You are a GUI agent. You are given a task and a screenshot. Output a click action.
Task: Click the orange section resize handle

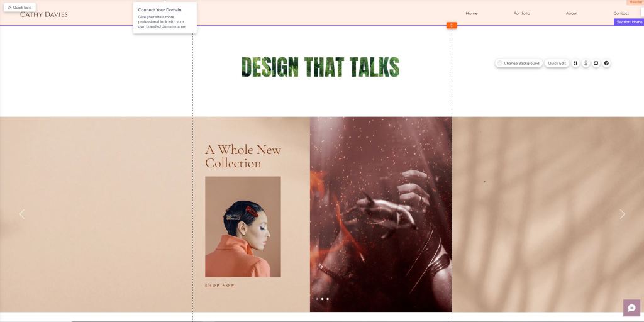click(x=452, y=25)
